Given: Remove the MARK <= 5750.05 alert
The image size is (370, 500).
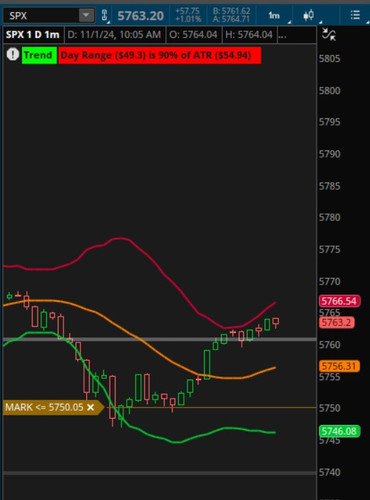Looking at the screenshot, I should point(91,407).
